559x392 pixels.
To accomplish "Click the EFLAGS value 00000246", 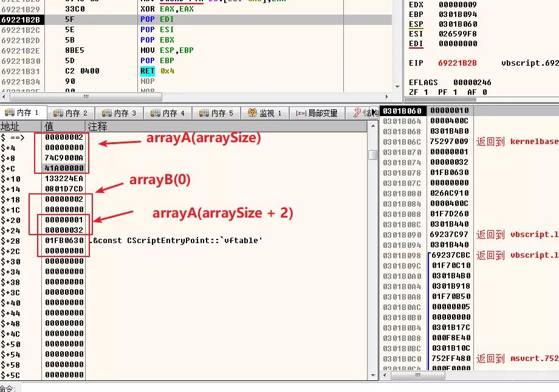I will (x=472, y=83).
